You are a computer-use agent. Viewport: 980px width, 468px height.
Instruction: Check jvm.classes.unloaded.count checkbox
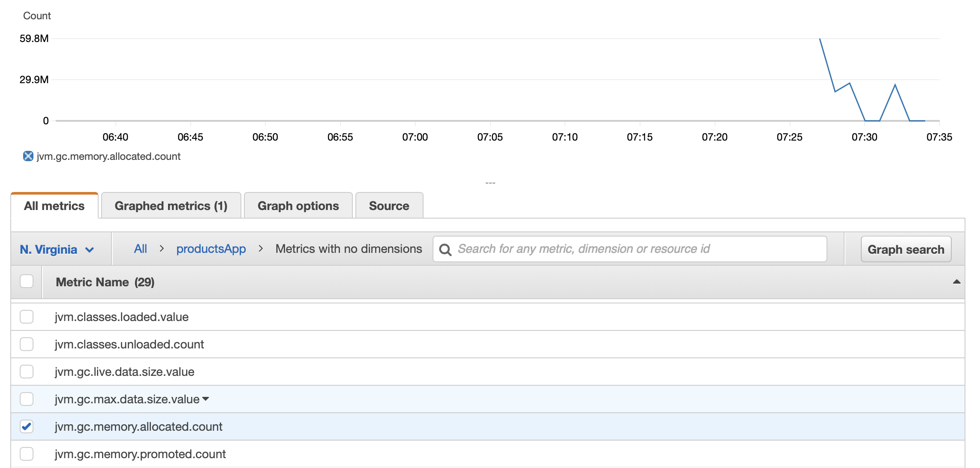[x=27, y=344]
